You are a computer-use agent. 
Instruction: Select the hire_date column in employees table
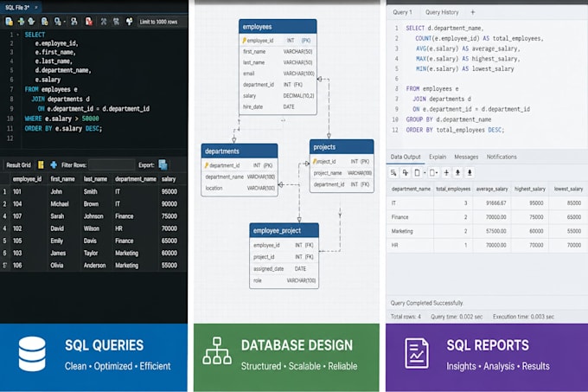[x=278, y=107]
